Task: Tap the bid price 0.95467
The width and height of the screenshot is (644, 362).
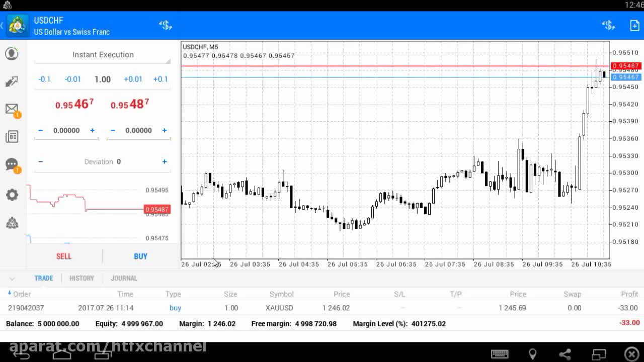Action: point(74,104)
